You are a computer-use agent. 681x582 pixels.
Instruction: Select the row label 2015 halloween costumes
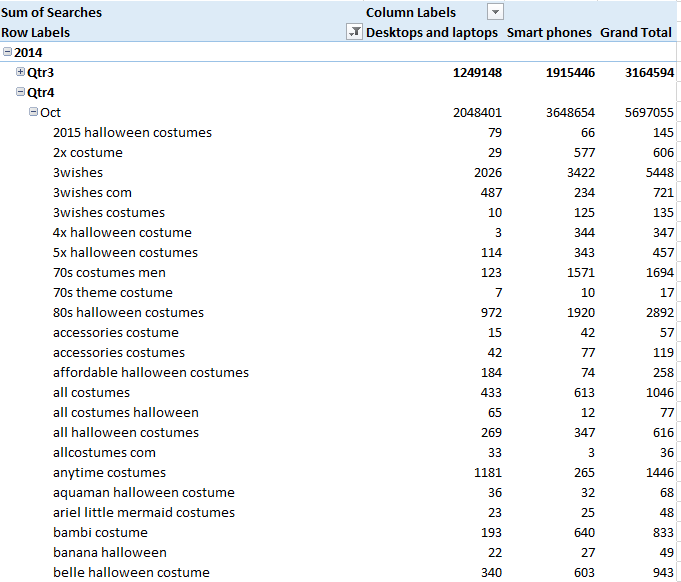point(132,132)
